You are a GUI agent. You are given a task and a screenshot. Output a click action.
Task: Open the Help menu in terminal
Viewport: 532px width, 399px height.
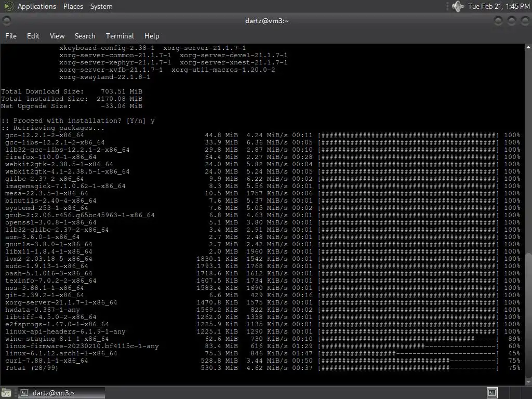point(152,36)
